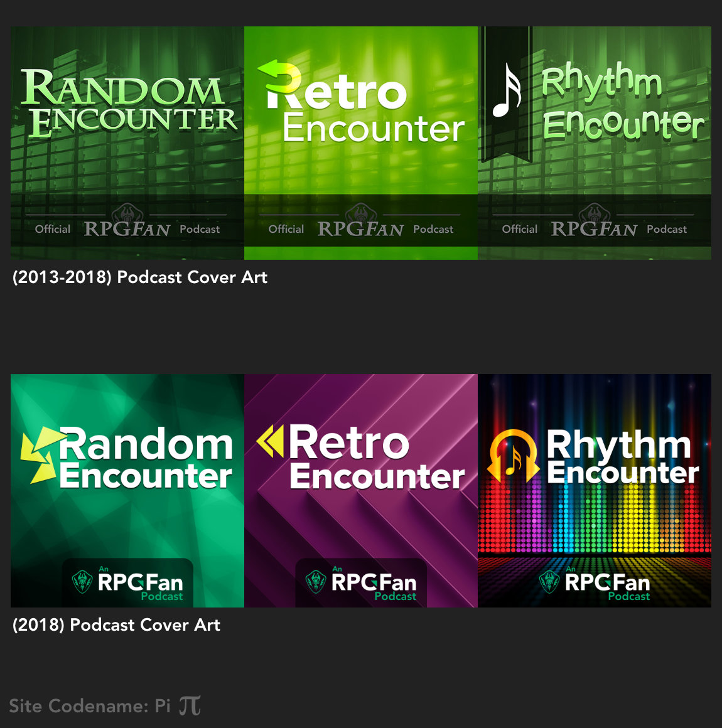Click the Pi symbol beside Site Codename

coord(190,705)
